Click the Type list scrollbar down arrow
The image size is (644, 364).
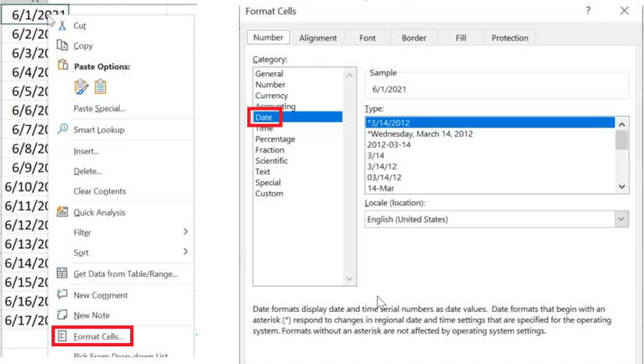point(621,187)
